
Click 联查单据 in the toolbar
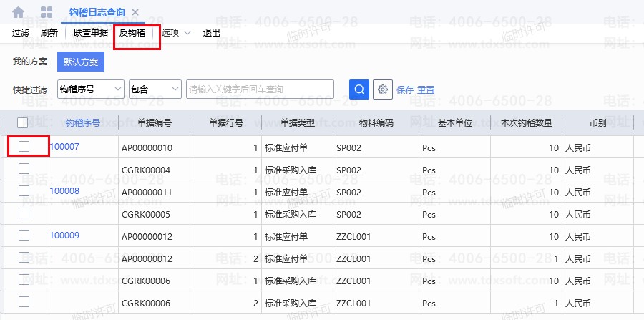(x=91, y=32)
